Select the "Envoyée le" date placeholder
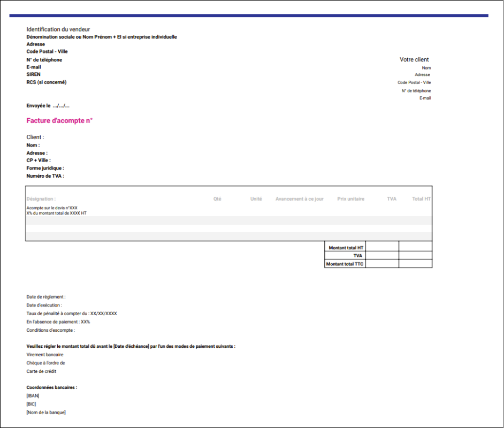This screenshot has width=504, height=428. [x=61, y=106]
